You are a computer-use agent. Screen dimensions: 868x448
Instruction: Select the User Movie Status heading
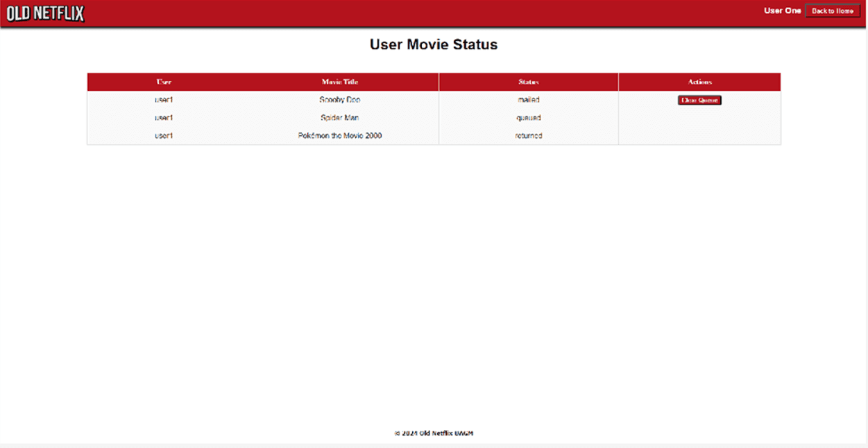point(434,44)
